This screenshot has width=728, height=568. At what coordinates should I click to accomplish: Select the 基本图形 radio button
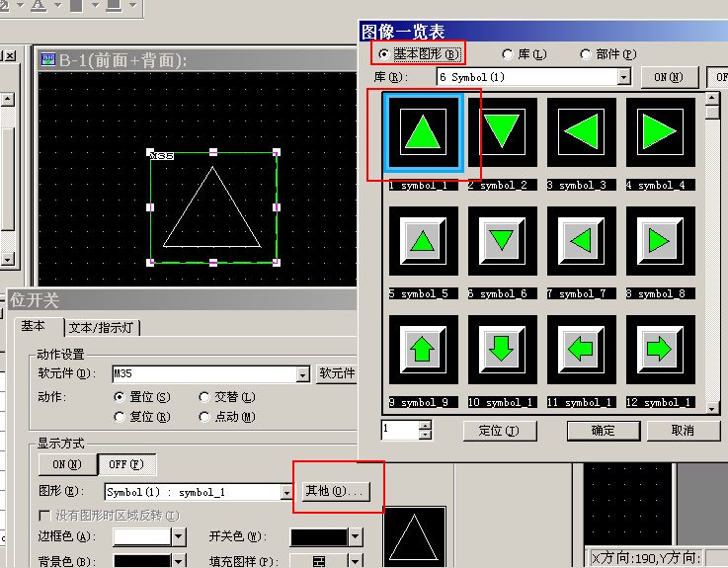pyautogui.click(x=383, y=53)
